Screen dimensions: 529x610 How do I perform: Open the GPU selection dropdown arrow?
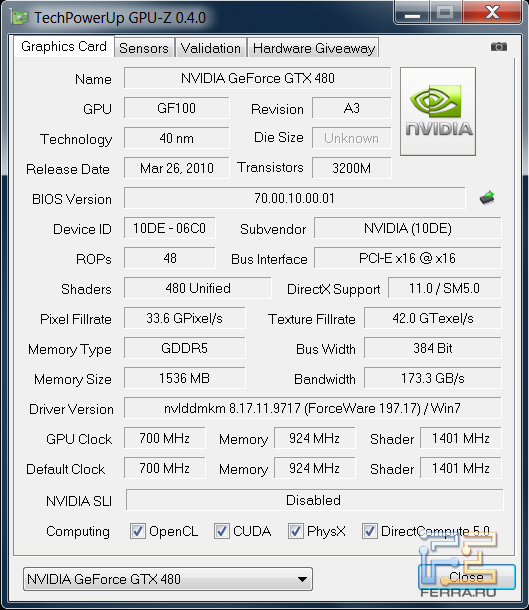tap(302, 579)
